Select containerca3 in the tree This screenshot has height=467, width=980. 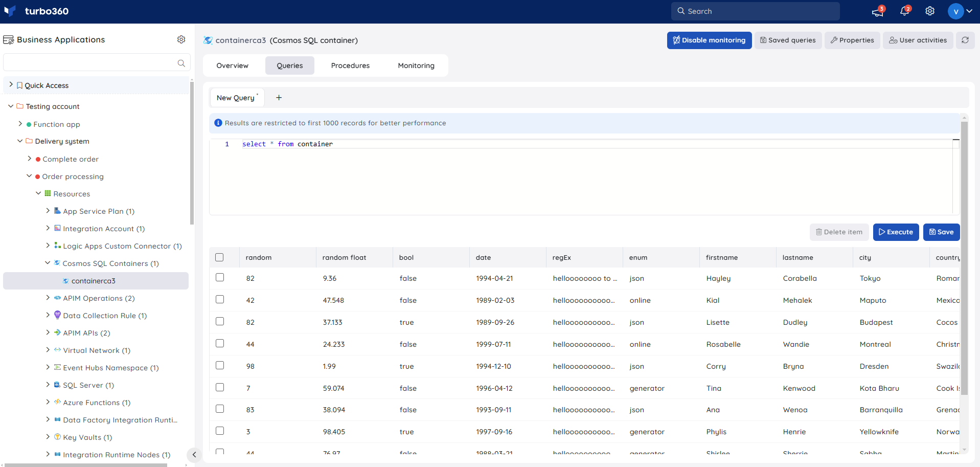click(96, 281)
